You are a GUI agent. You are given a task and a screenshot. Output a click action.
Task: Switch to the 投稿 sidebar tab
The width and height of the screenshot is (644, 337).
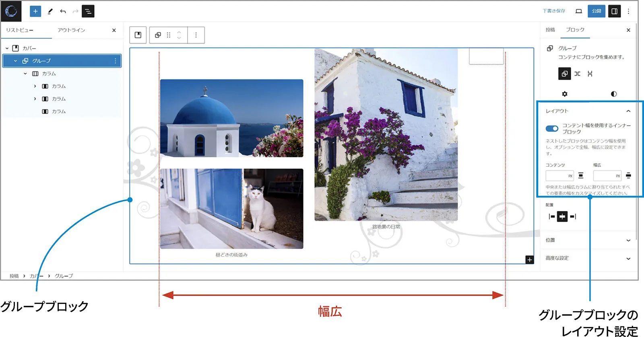pos(550,30)
